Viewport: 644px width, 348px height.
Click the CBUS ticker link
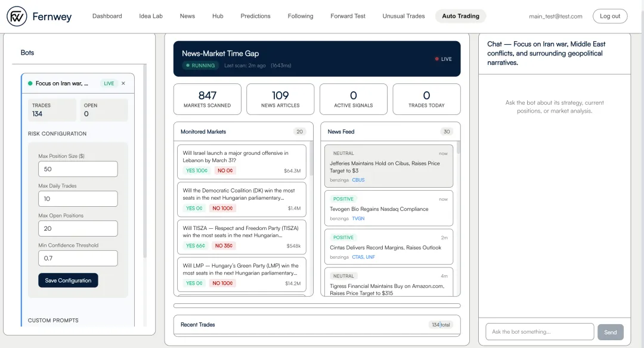click(358, 180)
